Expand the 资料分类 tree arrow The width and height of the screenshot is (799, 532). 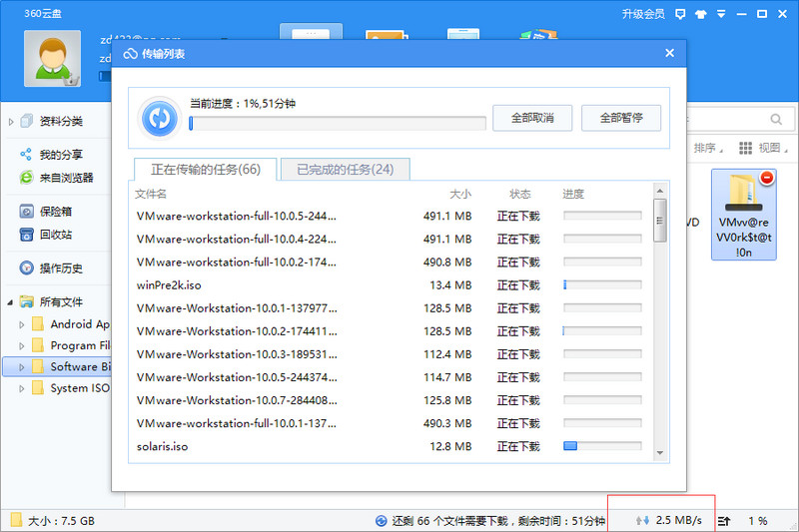11,122
